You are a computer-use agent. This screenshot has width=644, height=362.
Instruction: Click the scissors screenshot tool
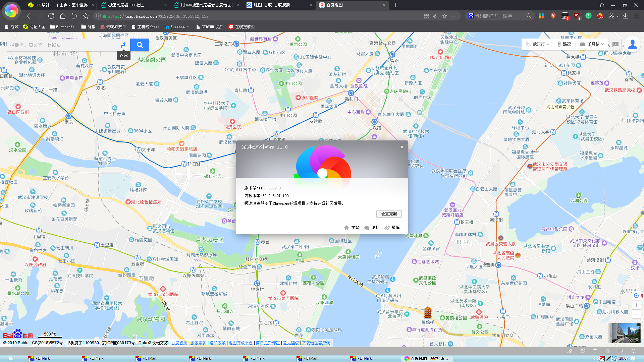pos(611,16)
